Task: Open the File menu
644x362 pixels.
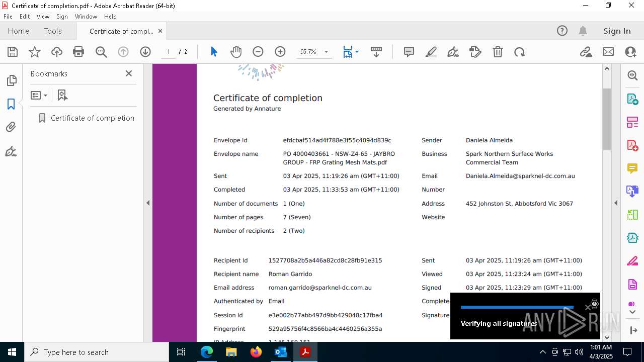Action: [8, 17]
